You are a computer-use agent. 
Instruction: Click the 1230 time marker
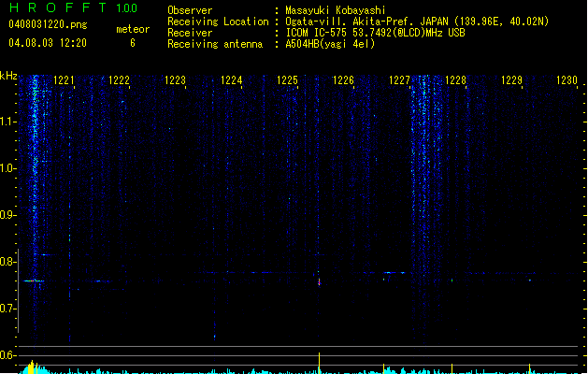point(566,80)
